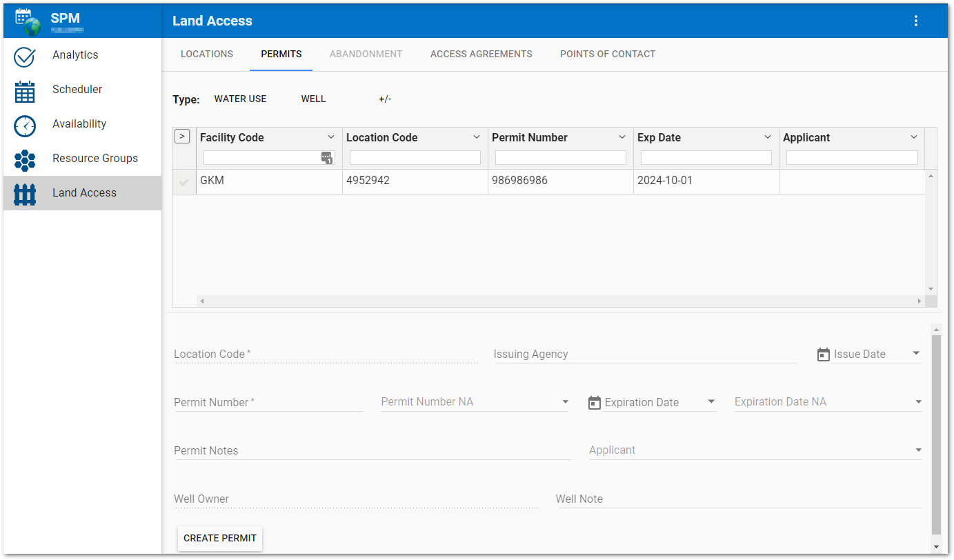The width and height of the screenshot is (954, 560).
Task: Open the Facility Code filter operator icon
Action: [327, 158]
